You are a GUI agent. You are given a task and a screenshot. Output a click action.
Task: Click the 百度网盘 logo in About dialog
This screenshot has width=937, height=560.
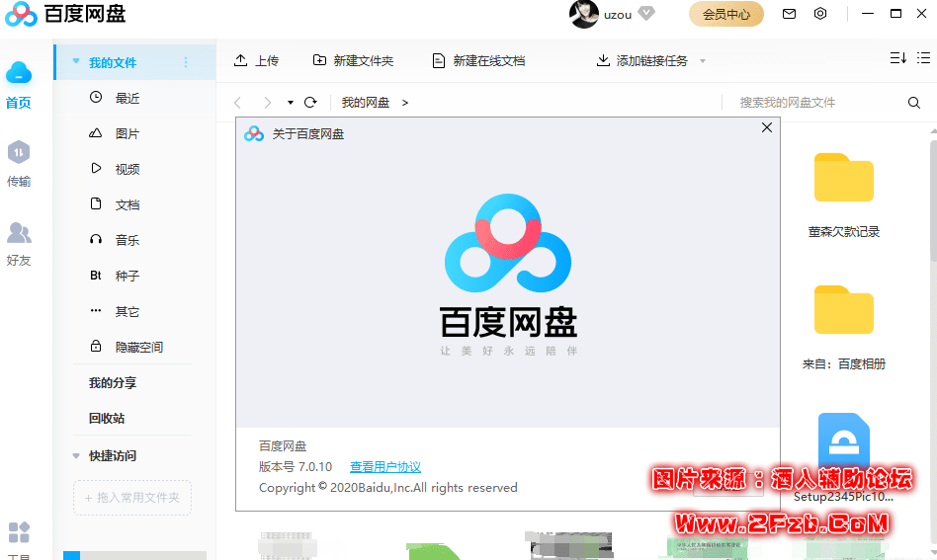pos(508,275)
